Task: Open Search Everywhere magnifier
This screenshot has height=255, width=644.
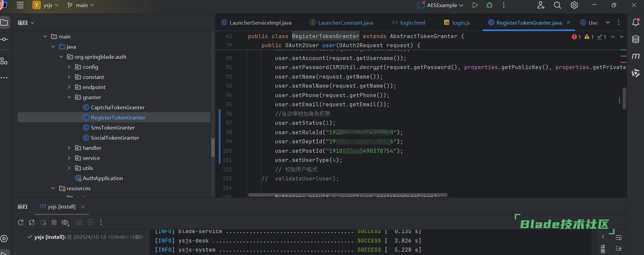Action: (x=558, y=5)
